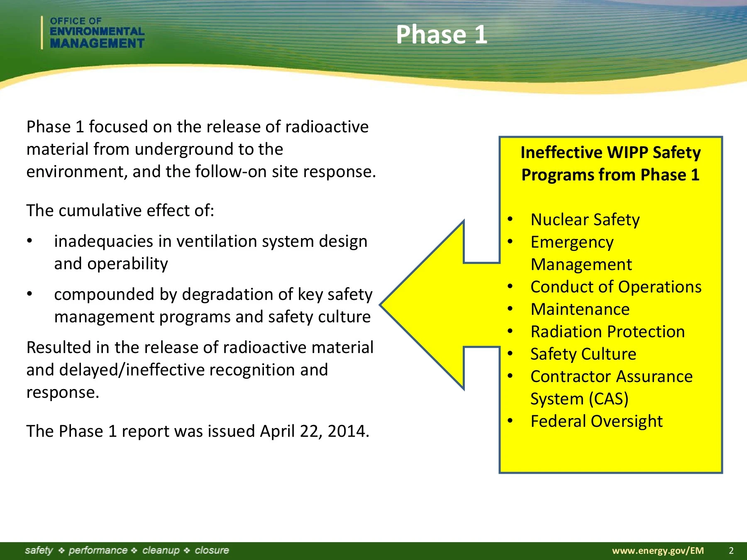Click the line 'The cumulative effect of:'
Screen dimensions: 747x560
click(x=120, y=210)
